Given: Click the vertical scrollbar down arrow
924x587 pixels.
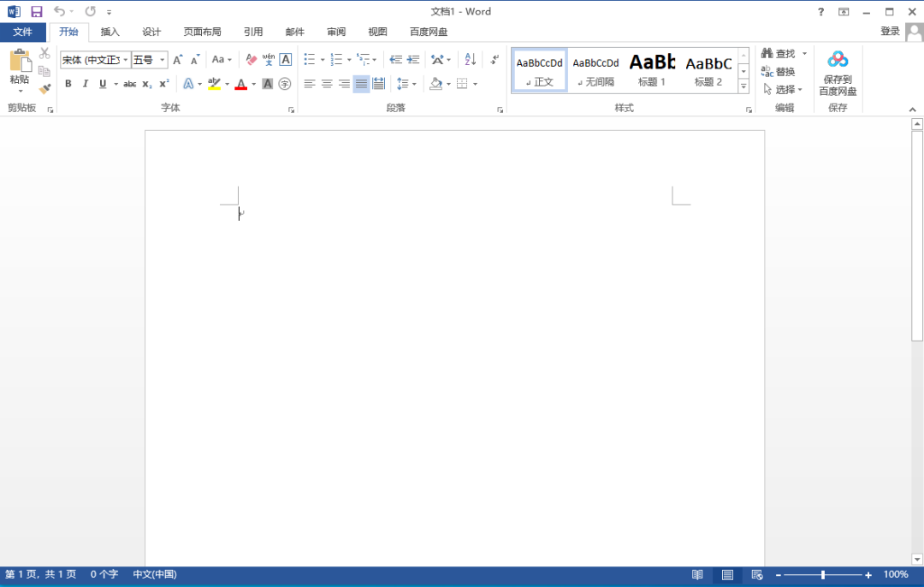Looking at the screenshot, I should coord(916,559).
